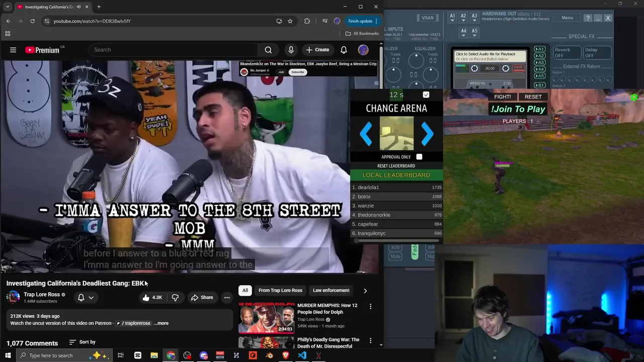This screenshot has height=362, width=644.
Task: Select previous arena with left blue arrow
Action: point(366,134)
